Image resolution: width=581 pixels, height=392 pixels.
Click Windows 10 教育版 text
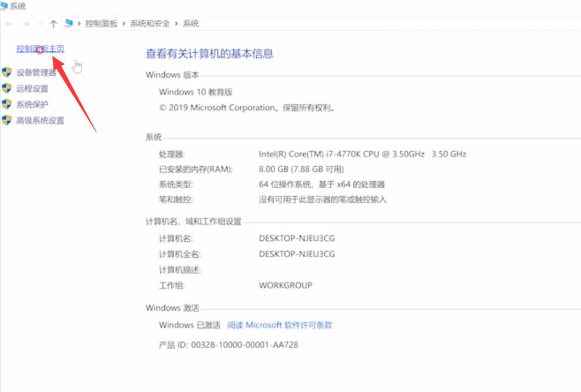point(195,92)
